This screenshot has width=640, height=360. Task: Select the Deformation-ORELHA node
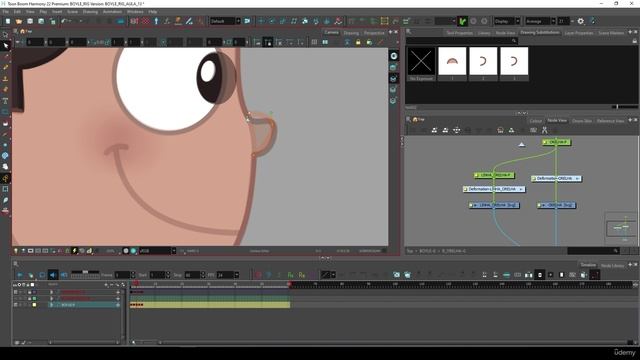point(557,178)
